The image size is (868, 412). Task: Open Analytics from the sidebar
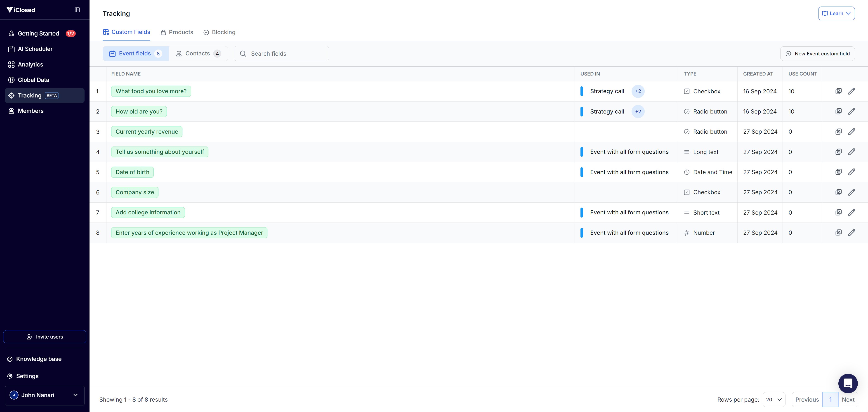[30, 64]
